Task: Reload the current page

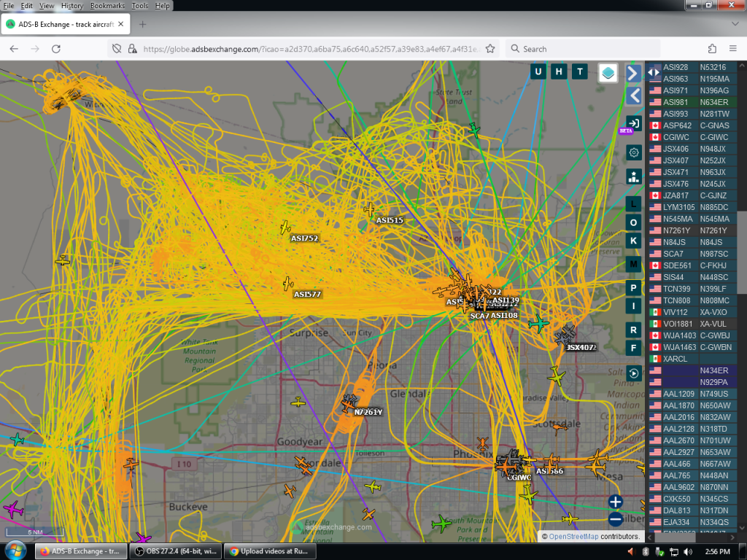Action: point(55,49)
